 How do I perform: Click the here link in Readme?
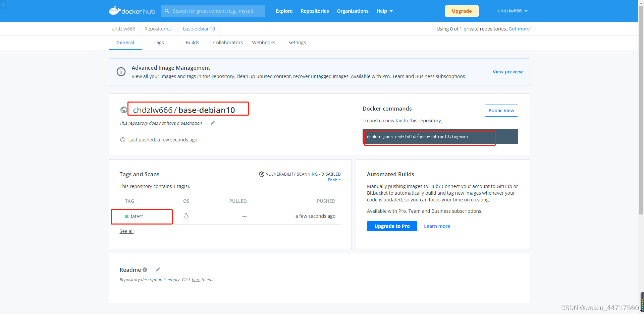196,280
